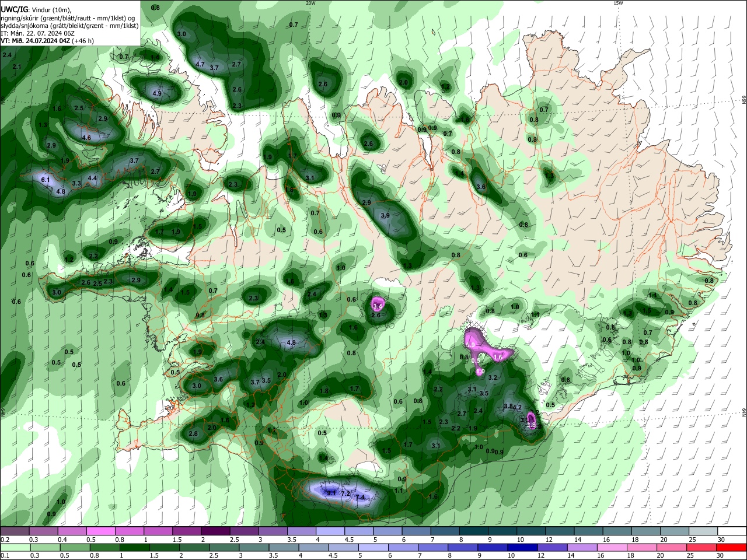Viewport: 747px width, 560px height.
Task: Select the '4.4' precipitation value in the west
Action: [92, 178]
